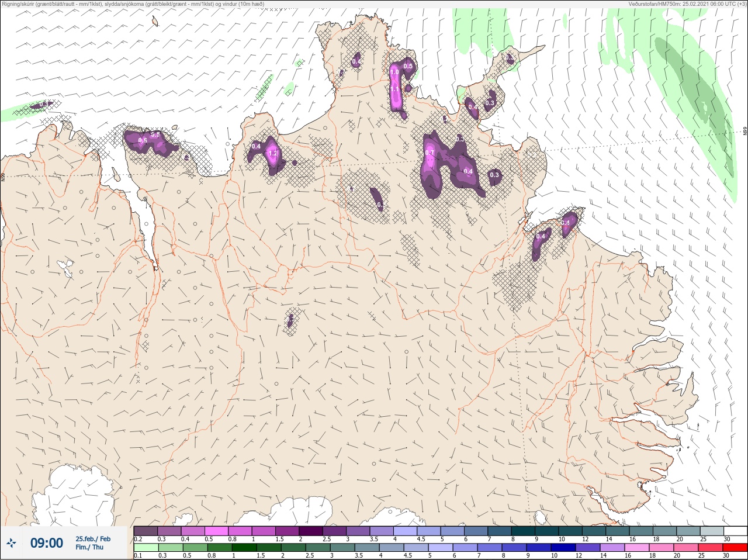Image resolution: width=748 pixels, height=560 pixels.
Task: Pick the darkest purple 2 swatch in upper legend
Action: tap(311, 531)
